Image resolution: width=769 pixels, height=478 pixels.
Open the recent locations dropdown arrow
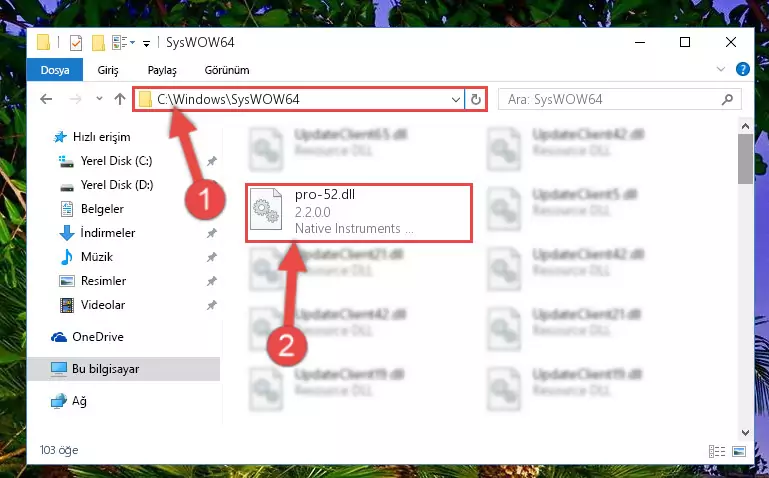point(99,99)
